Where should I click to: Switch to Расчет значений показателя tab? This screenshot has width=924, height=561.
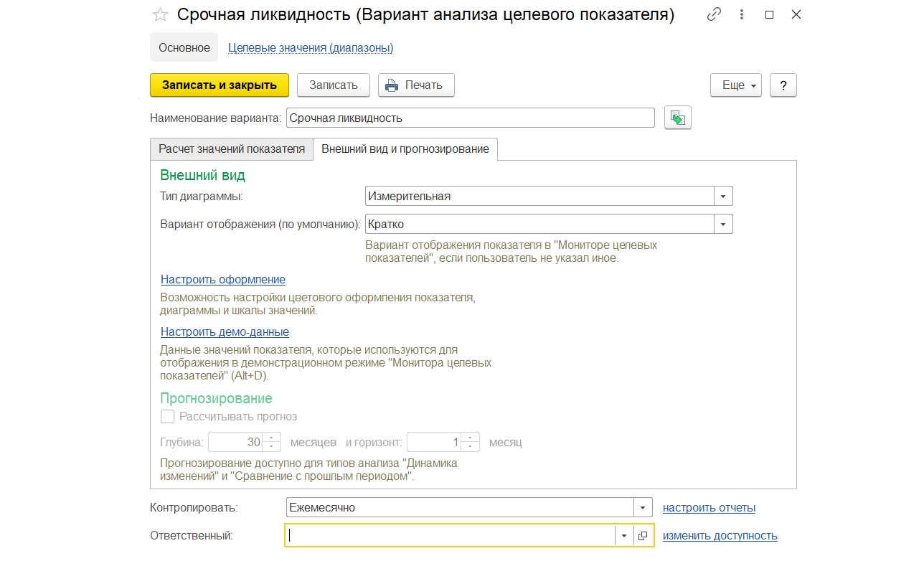[232, 149]
